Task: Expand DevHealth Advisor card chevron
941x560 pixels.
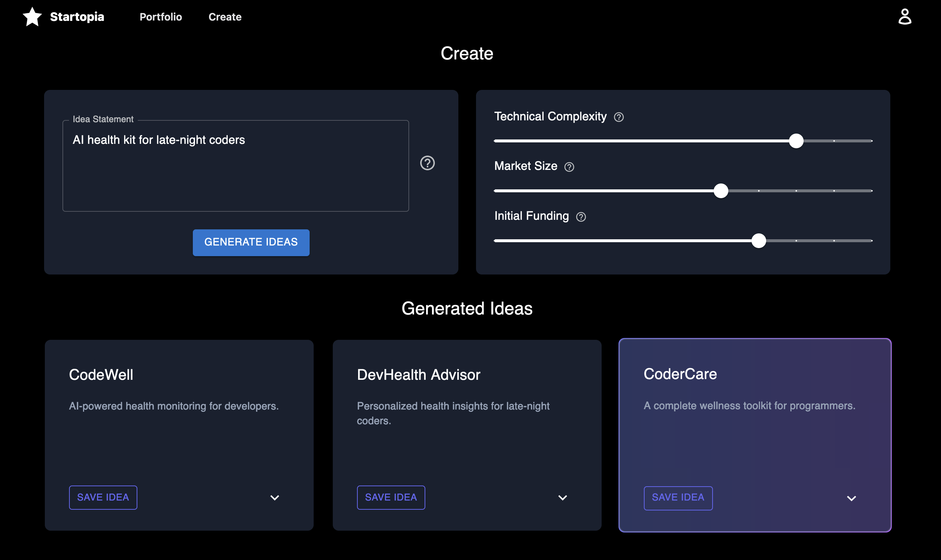Action: coord(562,497)
